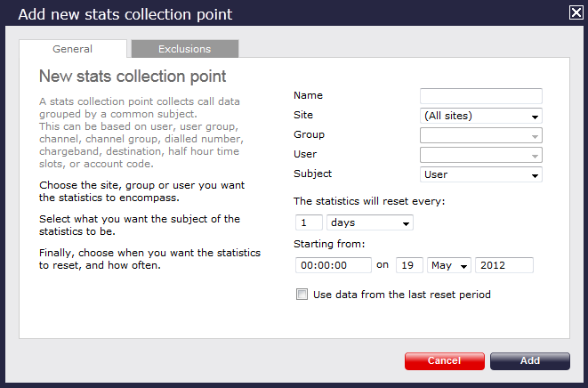Open the User selection dropdown

click(480, 155)
